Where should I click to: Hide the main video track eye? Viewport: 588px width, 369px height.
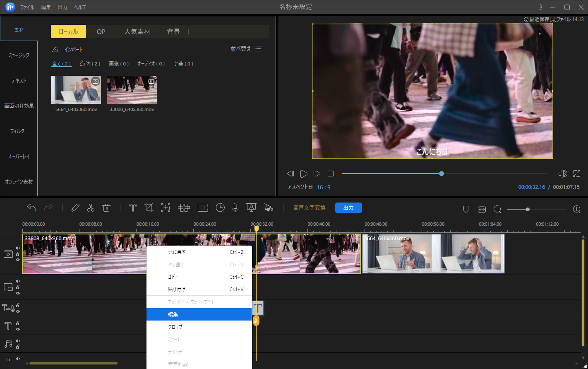point(18,260)
